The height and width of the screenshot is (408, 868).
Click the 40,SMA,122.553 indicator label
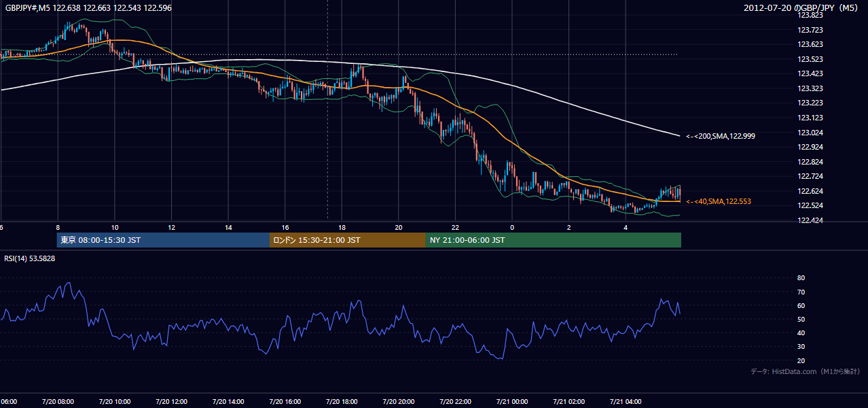click(x=719, y=201)
